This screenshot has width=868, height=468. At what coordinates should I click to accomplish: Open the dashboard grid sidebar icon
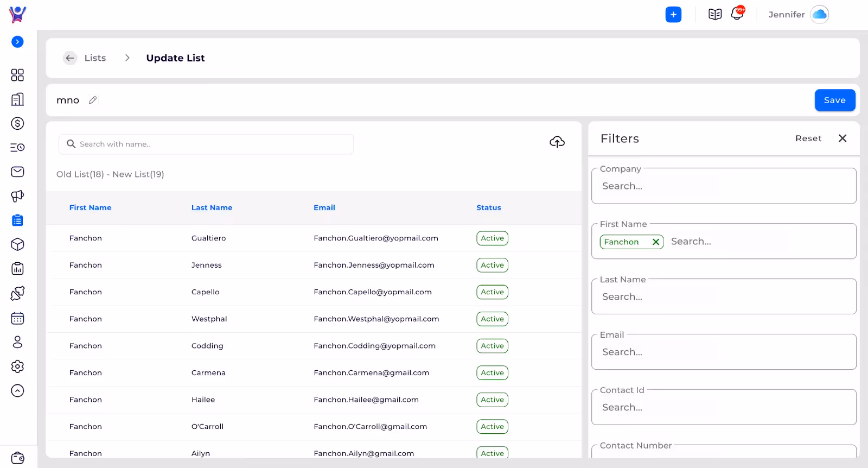17,75
